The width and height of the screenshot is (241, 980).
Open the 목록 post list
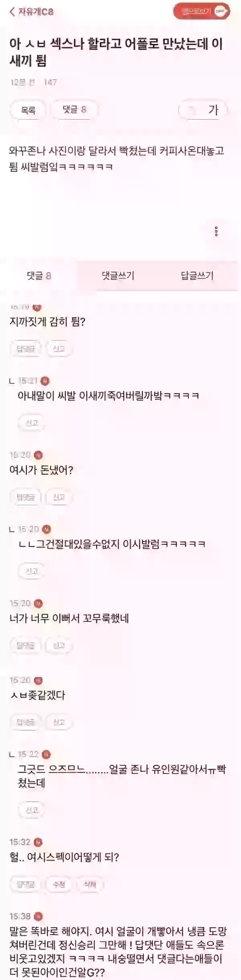coord(28,110)
